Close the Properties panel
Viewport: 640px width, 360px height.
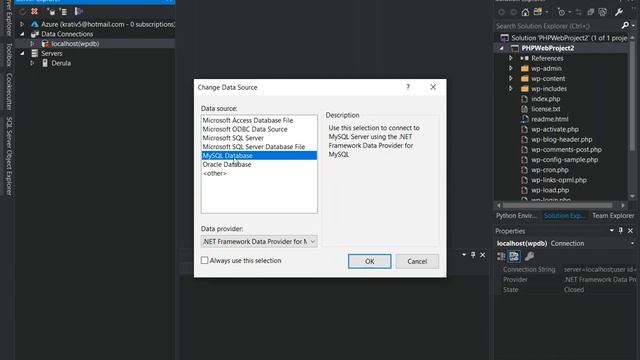[x=631, y=231]
